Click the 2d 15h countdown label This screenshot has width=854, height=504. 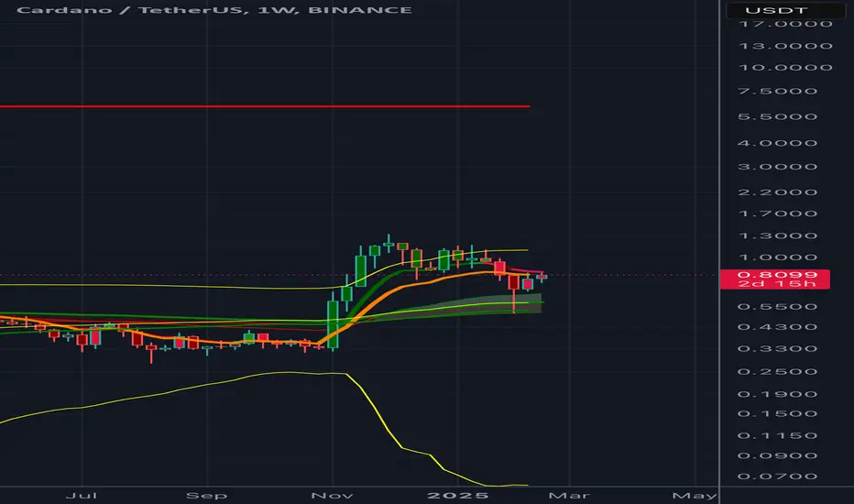[x=777, y=284]
